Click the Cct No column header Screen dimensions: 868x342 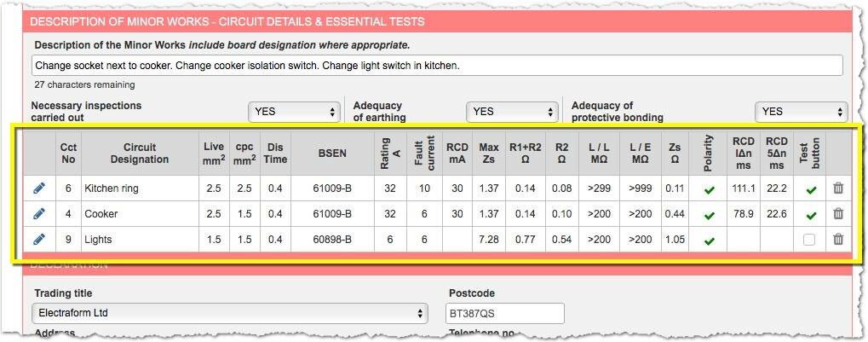click(69, 154)
